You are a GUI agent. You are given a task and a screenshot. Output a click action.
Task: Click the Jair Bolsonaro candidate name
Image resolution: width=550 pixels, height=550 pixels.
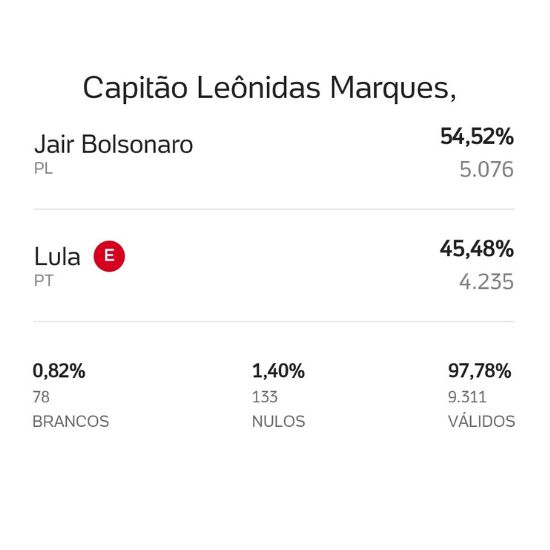point(114,144)
